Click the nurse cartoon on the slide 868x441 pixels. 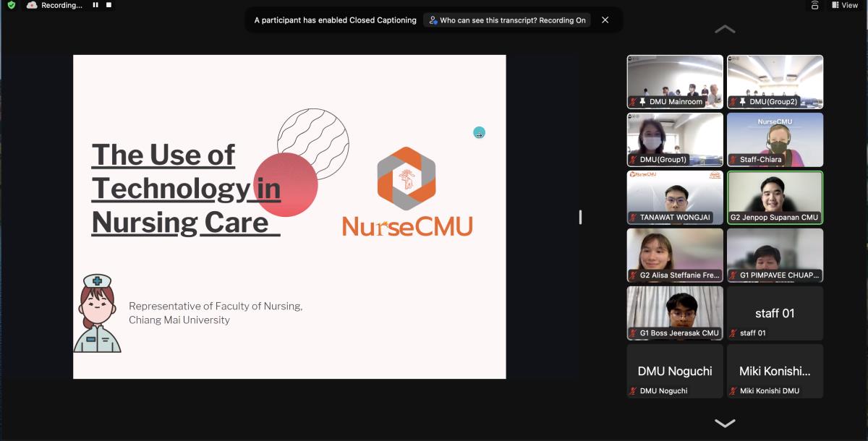[x=97, y=314]
